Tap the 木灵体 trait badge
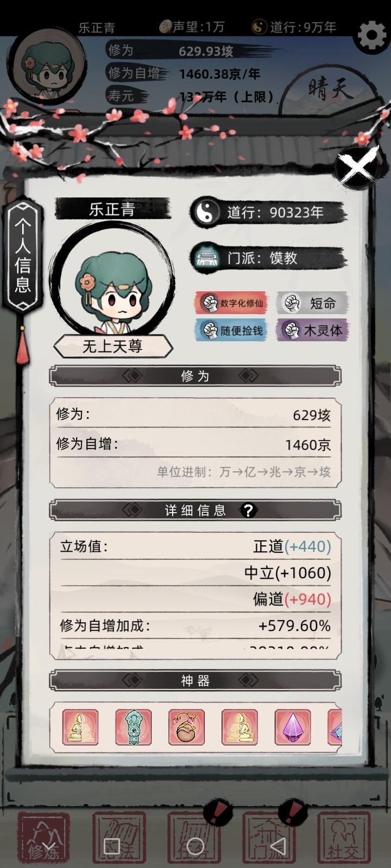The height and width of the screenshot is (868, 391). pyautogui.click(x=312, y=330)
